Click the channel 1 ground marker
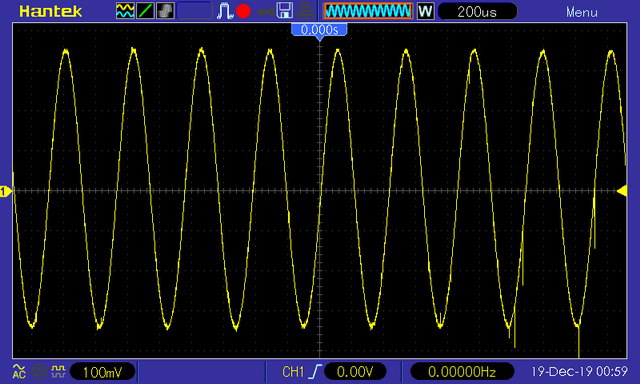The image size is (640, 384). [x=5, y=191]
